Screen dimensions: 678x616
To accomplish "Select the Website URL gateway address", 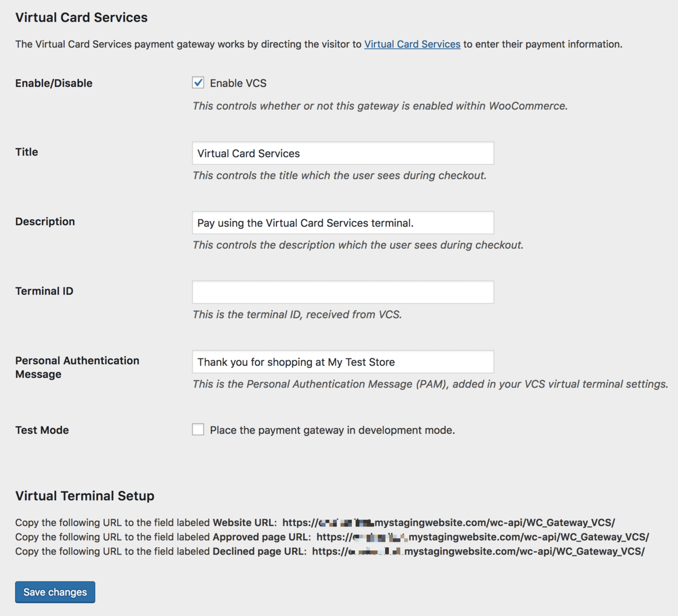I will point(447,522).
